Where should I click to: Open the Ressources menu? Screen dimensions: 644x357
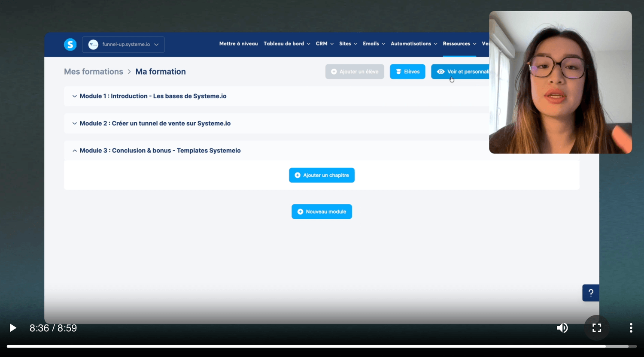[x=459, y=44]
